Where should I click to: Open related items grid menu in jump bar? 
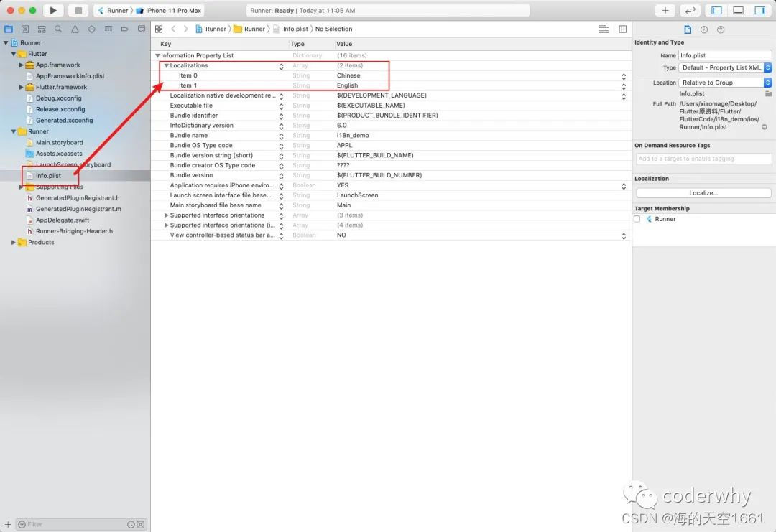[x=159, y=29]
